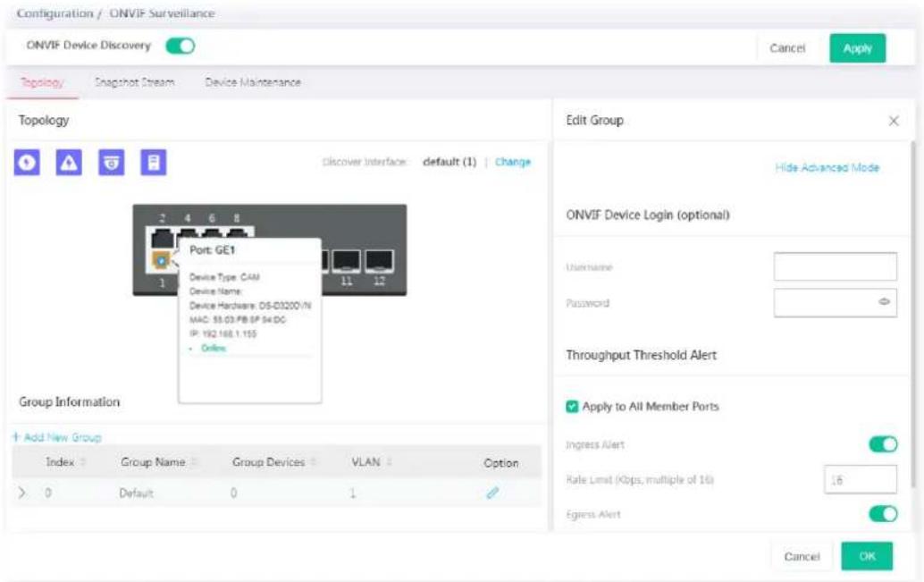Click the 'Port: GE1' tooltip title
The height and width of the screenshot is (582, 924).
click(x=212, y=250)
